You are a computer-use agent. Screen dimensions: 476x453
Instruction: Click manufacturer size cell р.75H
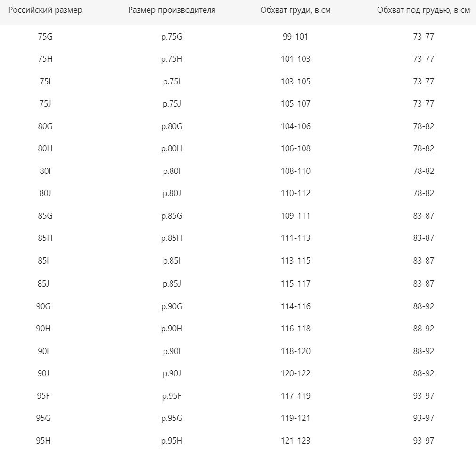[172, 59]
